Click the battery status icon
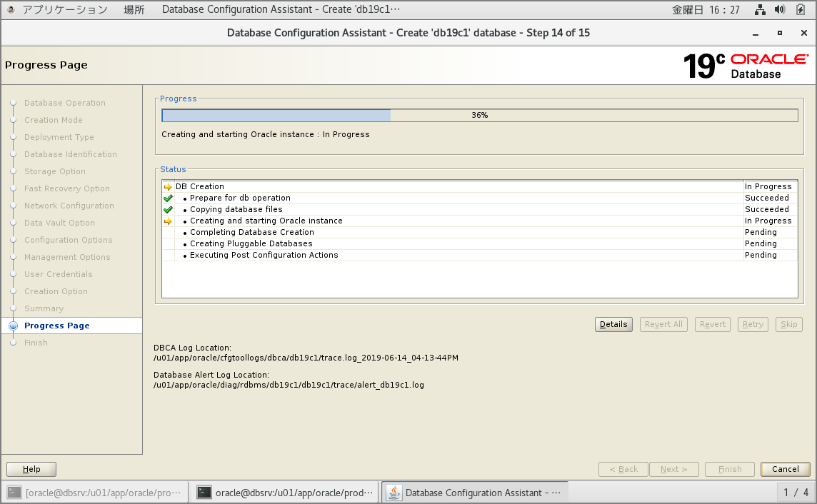Image resolution: width=817 pixels, height=504 pixels. [x=801, y=10]
